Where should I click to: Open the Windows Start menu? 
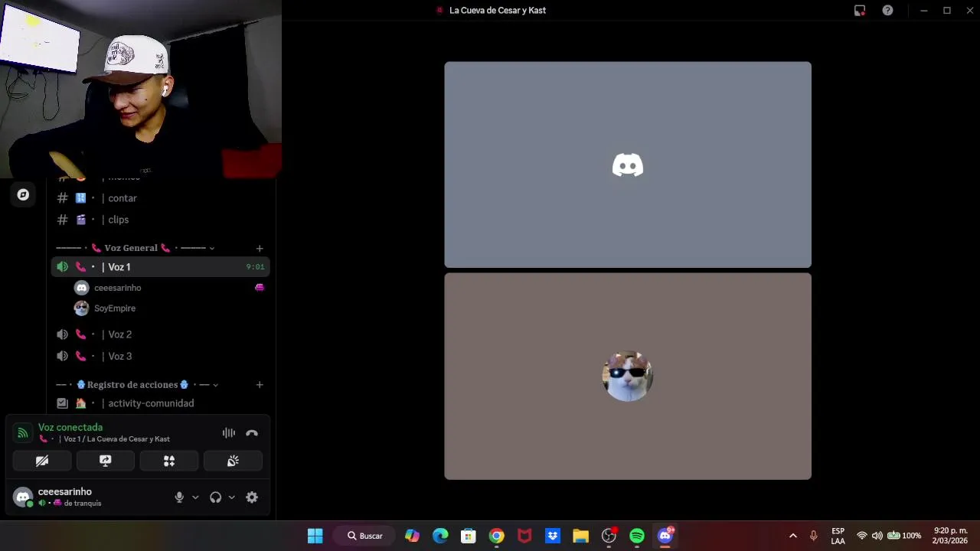click(315, 536)
